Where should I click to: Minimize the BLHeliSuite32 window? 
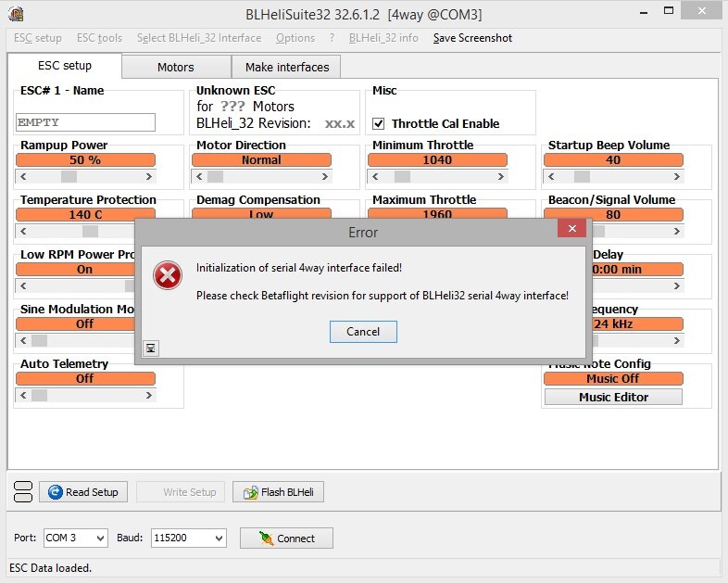644,12
